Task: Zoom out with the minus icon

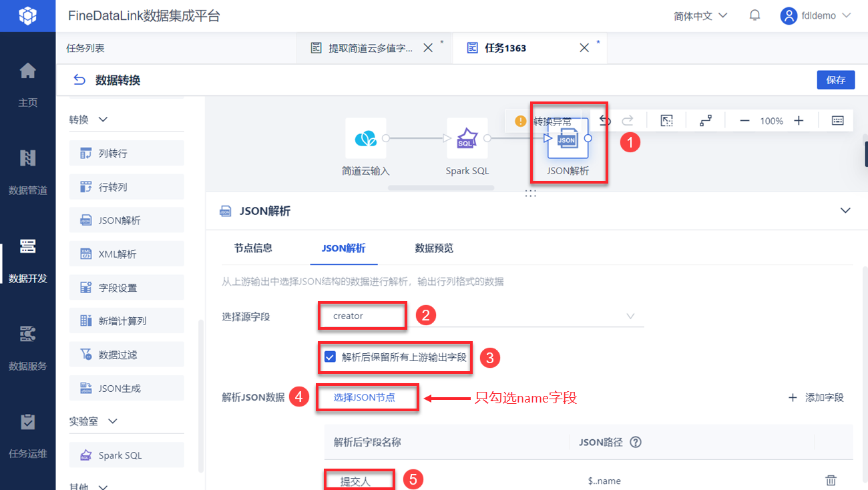Action: (744, 121)
